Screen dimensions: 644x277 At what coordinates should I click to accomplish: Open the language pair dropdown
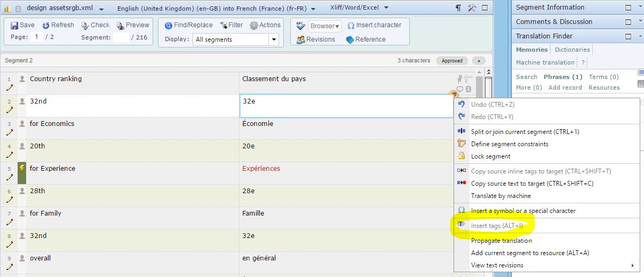[313, 9]
